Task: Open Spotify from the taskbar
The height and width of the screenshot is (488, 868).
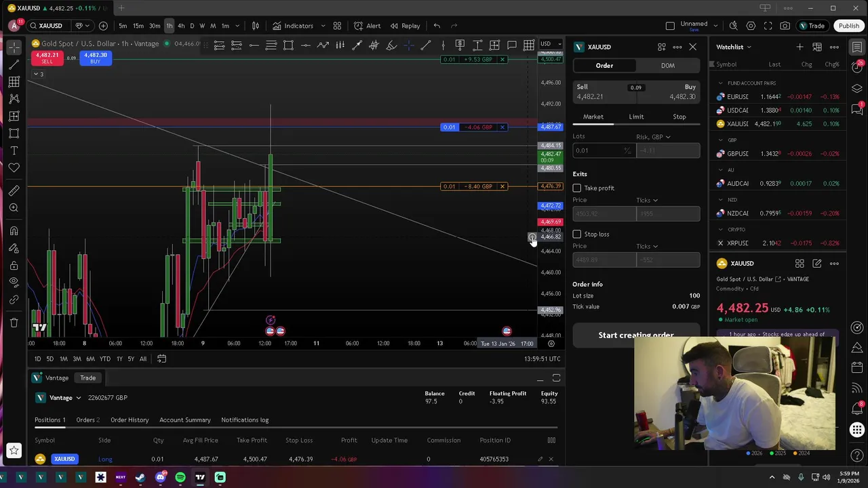Action: click(x=180, y=477)
